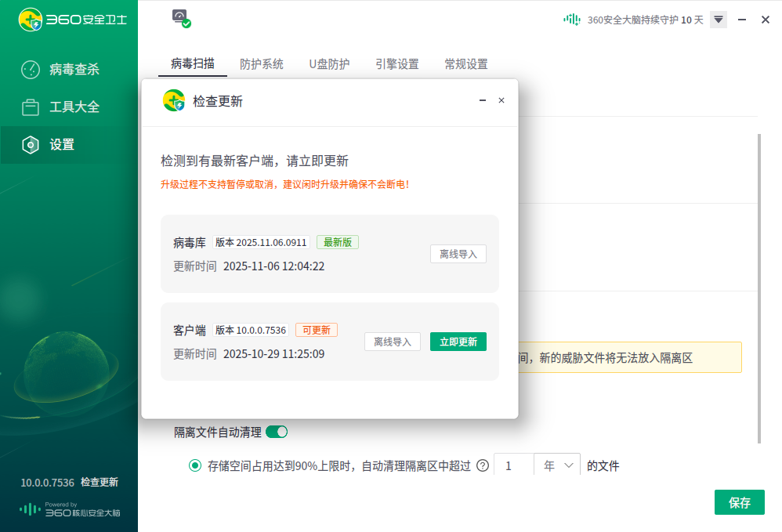782x532 pixels.
Task: Switch to the U盘防护 tab
Action: click(x=329, y=64)
